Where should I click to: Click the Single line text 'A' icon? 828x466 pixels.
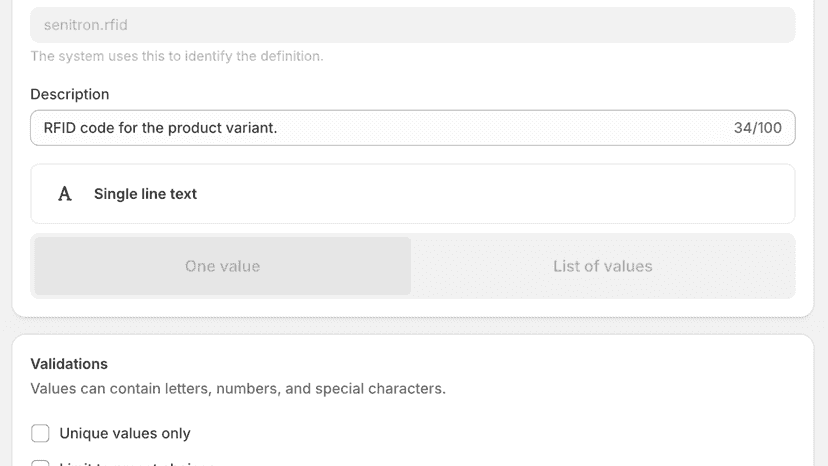coord(64,194)
